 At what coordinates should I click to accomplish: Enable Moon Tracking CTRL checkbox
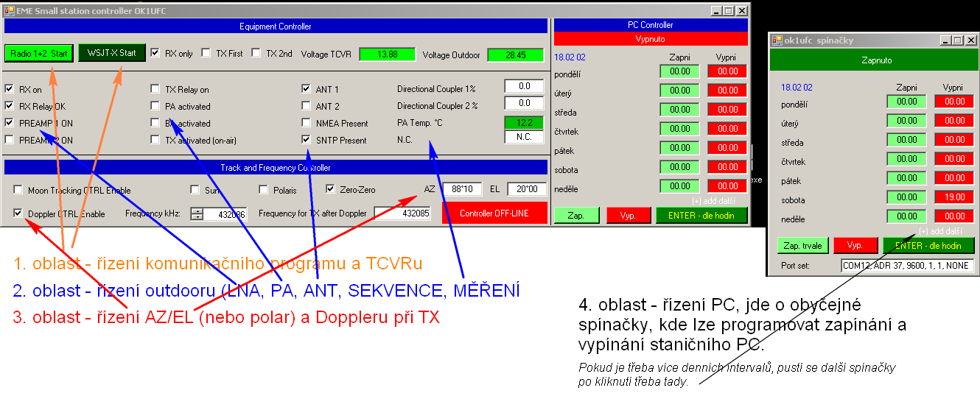click(x=18, y=190)
